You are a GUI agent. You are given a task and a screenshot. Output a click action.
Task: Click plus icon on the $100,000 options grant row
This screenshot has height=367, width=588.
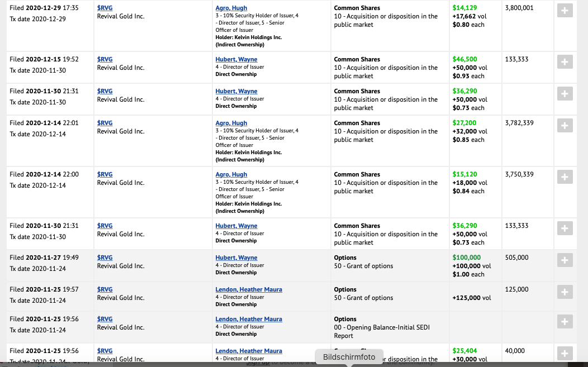point(565,260)
